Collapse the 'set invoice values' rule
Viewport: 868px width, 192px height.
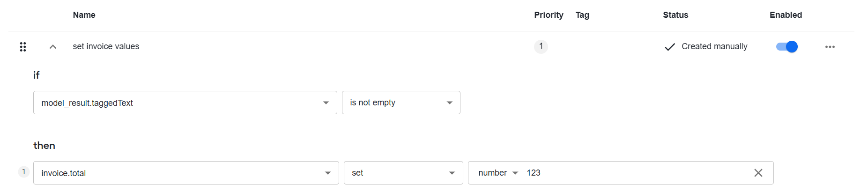pos(53,47)
